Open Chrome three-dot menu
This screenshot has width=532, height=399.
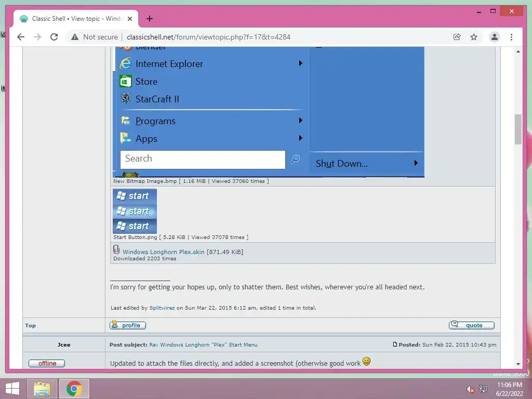(x=511, y=37)
